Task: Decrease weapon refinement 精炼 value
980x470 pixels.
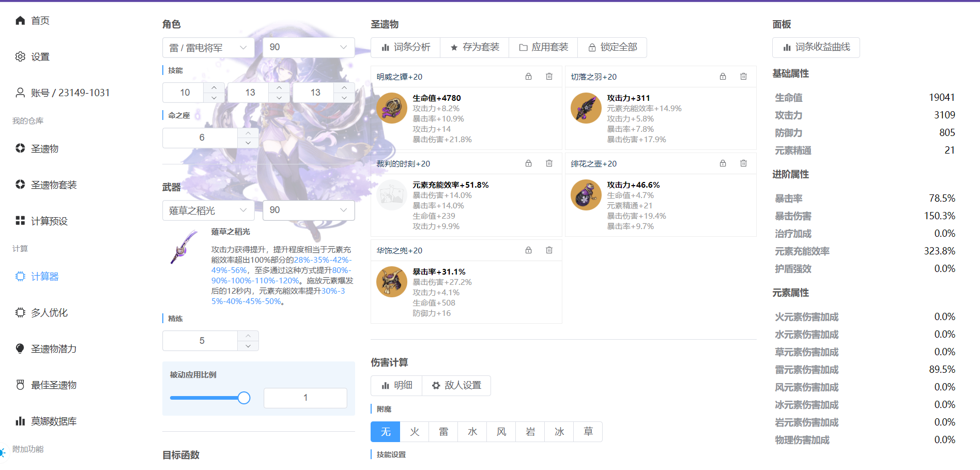Action: [248, 346]
